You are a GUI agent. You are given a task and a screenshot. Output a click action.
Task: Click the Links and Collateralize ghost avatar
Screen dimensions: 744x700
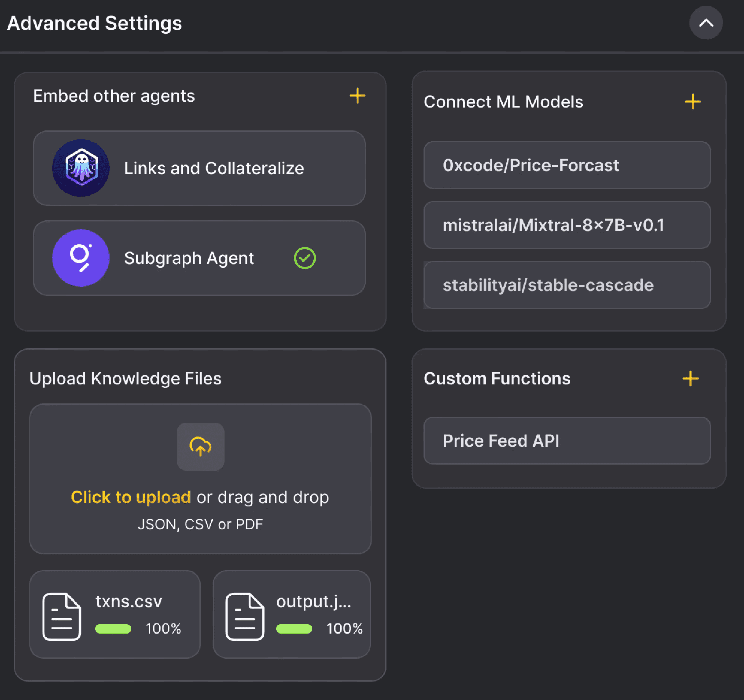[x=81, y=168]
